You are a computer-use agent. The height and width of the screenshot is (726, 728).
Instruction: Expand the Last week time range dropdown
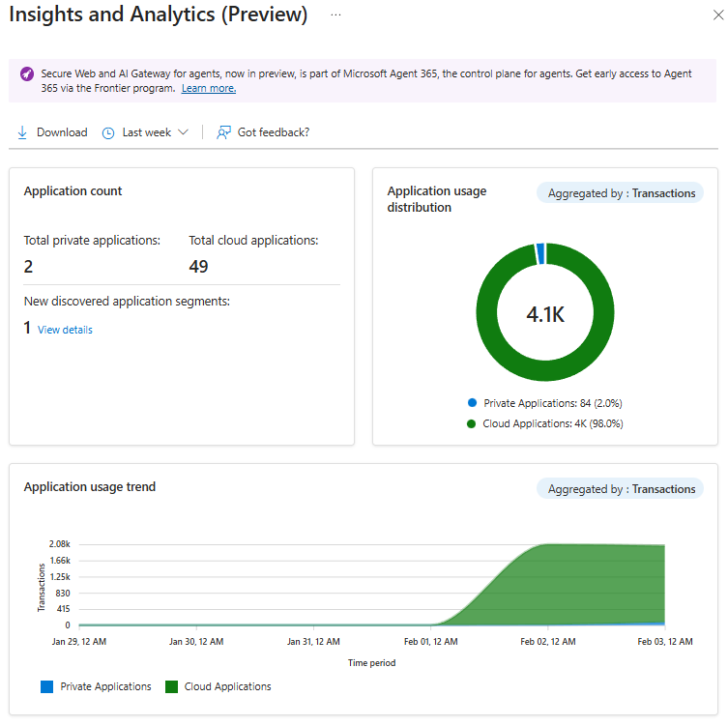pos(183,132)
